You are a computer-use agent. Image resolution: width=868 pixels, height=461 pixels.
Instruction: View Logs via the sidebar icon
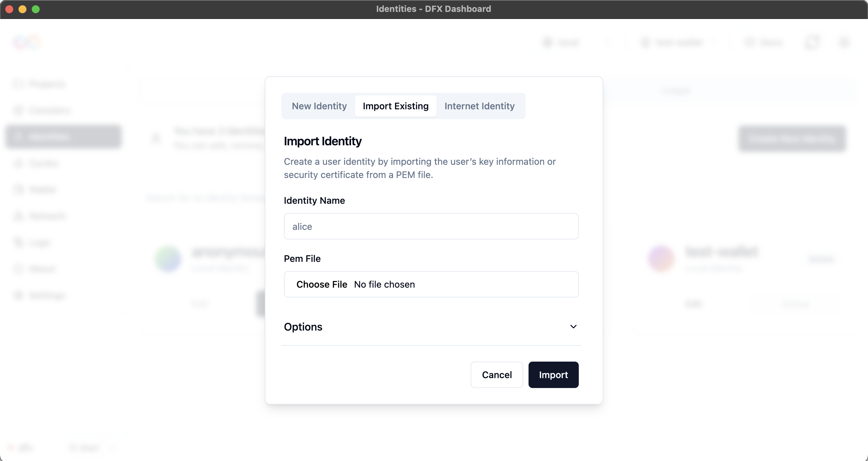(x=19, y=242)
